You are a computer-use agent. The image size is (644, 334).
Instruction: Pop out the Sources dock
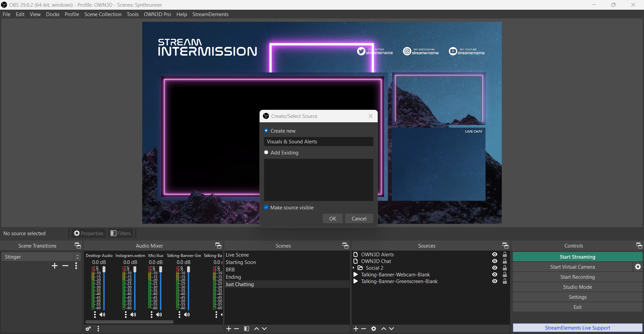(505, 246)
